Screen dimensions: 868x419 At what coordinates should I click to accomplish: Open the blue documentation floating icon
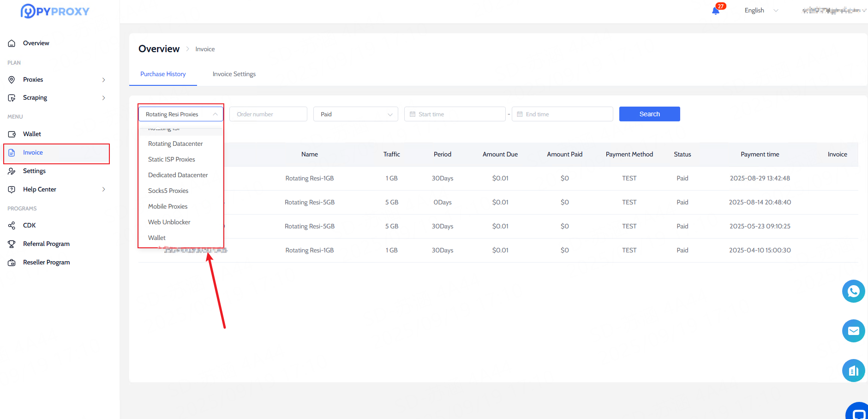click(x=853, y=371)
